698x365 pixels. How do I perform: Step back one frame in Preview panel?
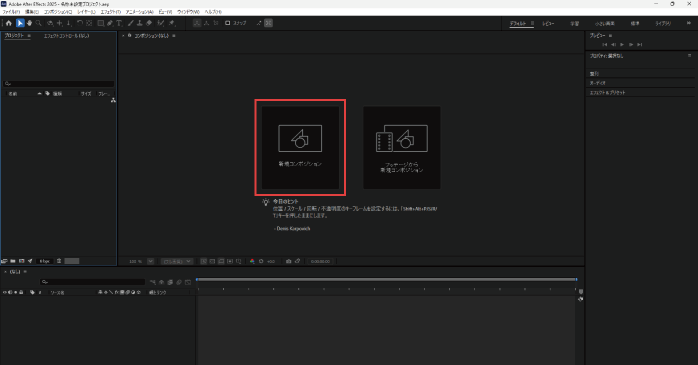(x=613, y=45)
